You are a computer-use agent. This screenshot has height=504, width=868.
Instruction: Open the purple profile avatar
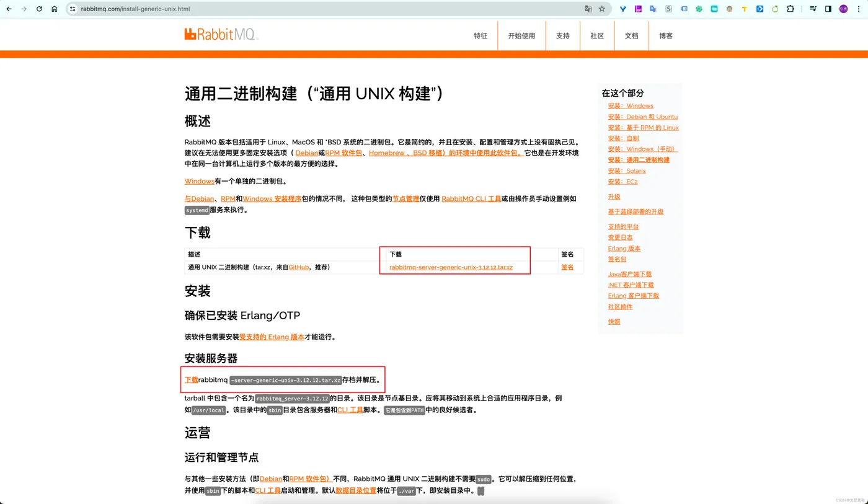click(843, 9)
